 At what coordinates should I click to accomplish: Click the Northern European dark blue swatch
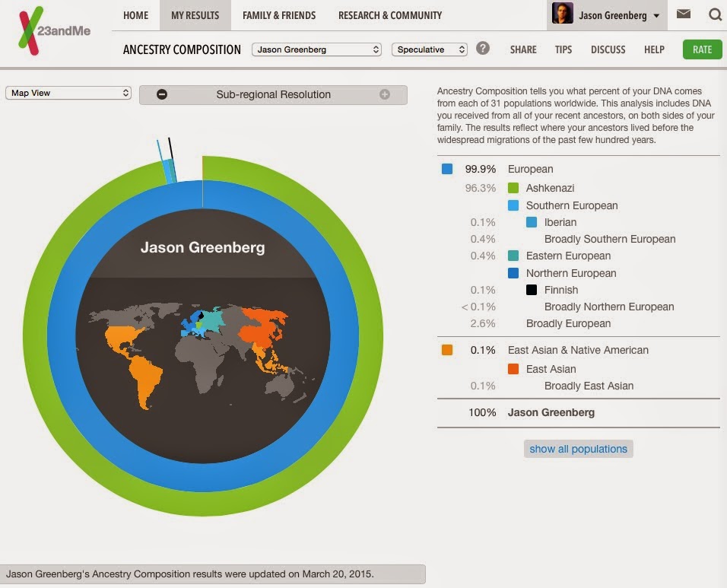click(x=513, y=273)
